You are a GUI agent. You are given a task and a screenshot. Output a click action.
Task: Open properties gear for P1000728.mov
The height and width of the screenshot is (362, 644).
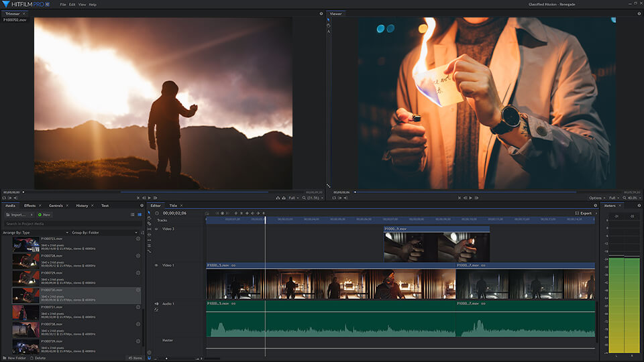point(138,255)
